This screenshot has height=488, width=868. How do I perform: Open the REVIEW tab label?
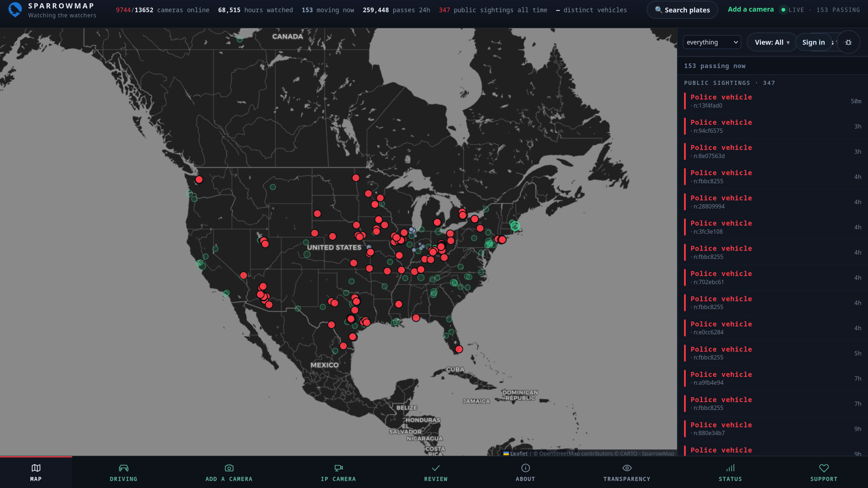[x=436, y=479]
